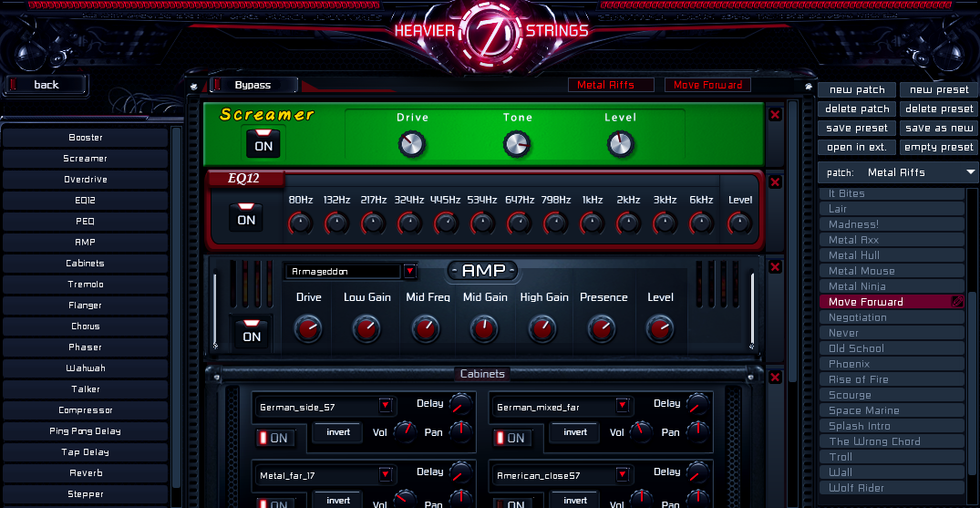980x508 pixels.
Task: Click the Screamer Tone knob
Action: click(x=517, y=144)
